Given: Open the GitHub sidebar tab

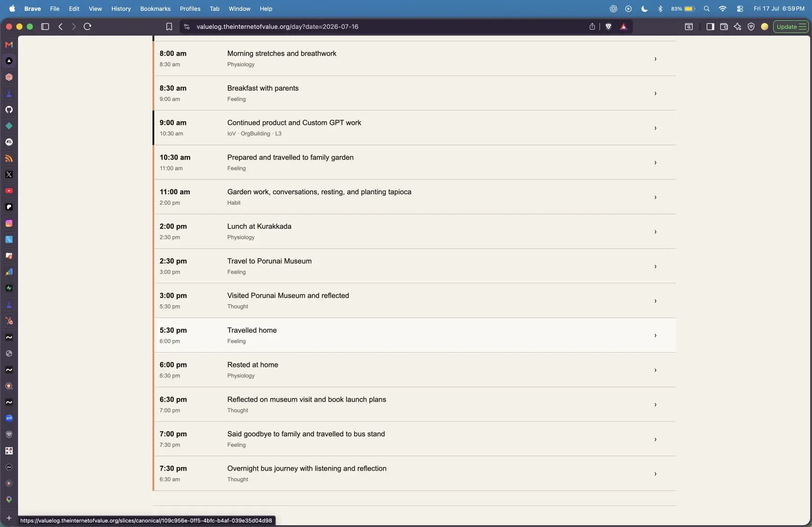Looking at the screenshot, I should pos(9,110).
